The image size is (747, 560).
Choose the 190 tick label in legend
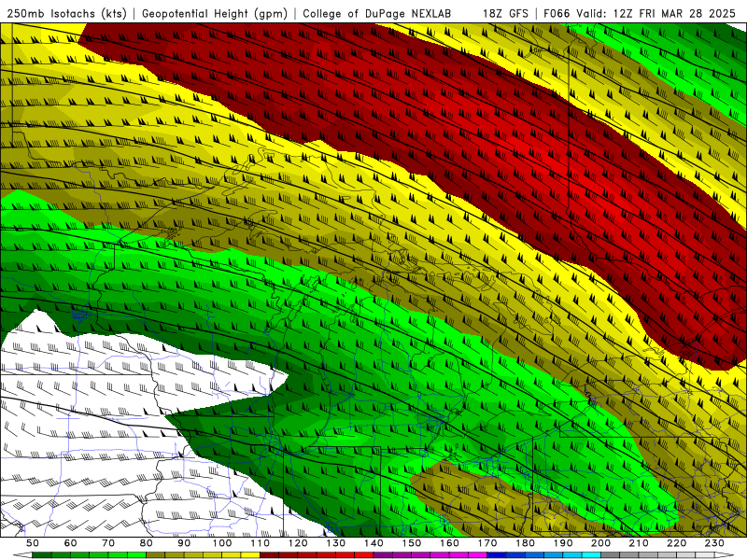click(x=563, y=543)
